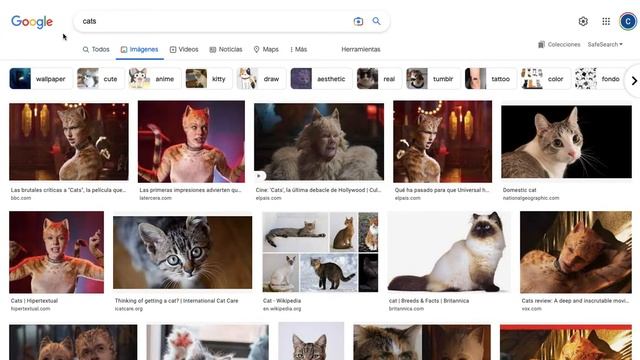640x360 pixels.
Task: Click the video play badge on Judi Dench image
Action: (259, 176)
